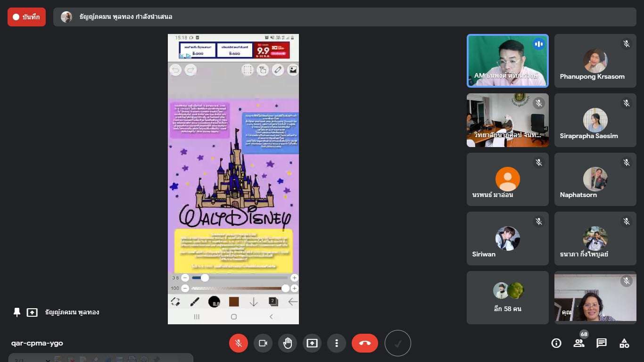Image resolution: width=644 pixels, height=362 pixels.
Task: Open the meeting details info icon
Action: (x=556, y=343)
